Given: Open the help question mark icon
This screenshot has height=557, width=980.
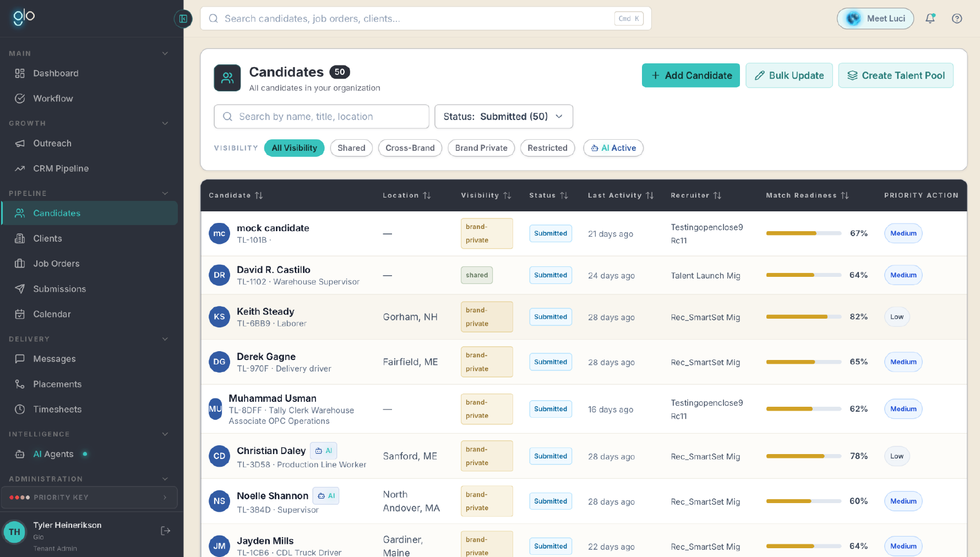Looking at the screenshot, I should [957, 18].
